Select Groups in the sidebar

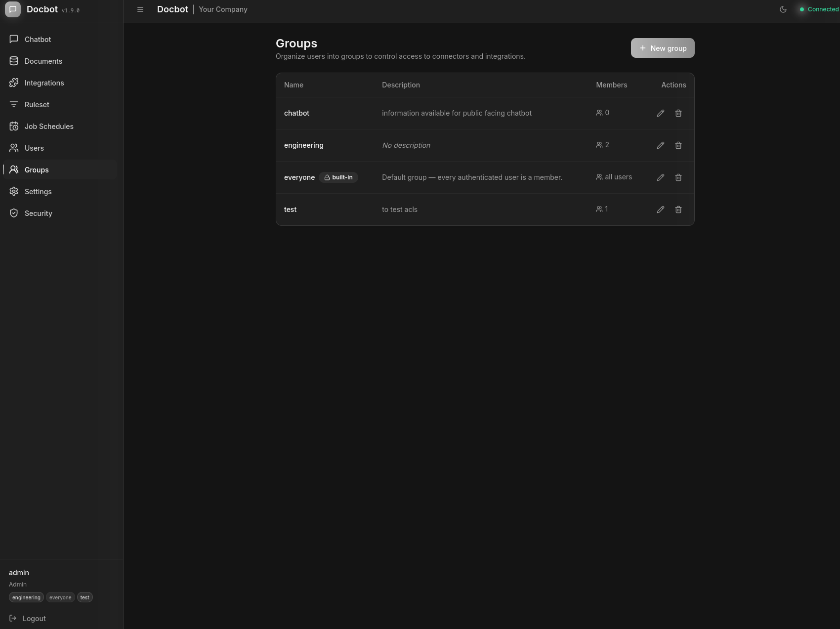click(x=59, y=170)
